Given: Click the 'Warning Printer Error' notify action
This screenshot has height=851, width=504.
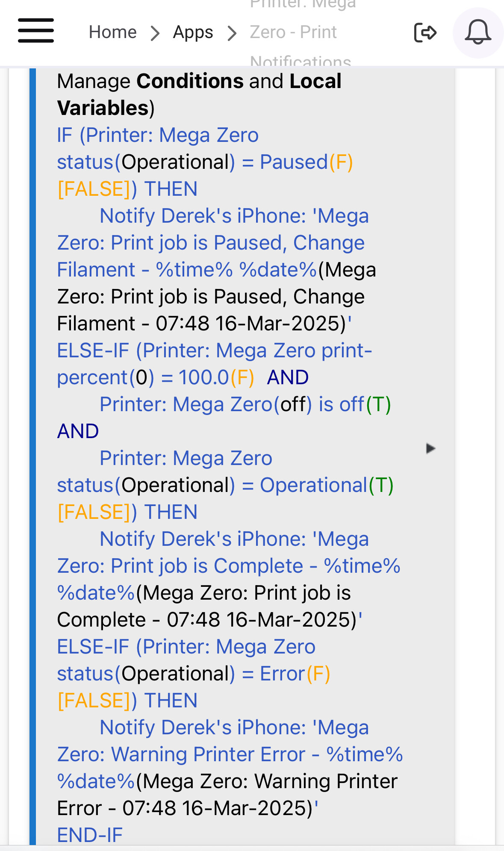Looking at the screenshot, I should tap(230, 768).
